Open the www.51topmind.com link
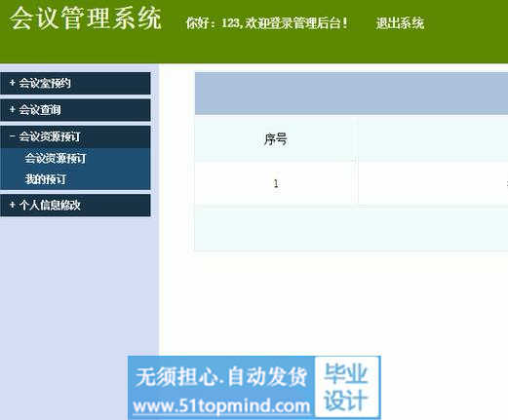The width and height of the screenshot is (508, 420). click(221, 406)
